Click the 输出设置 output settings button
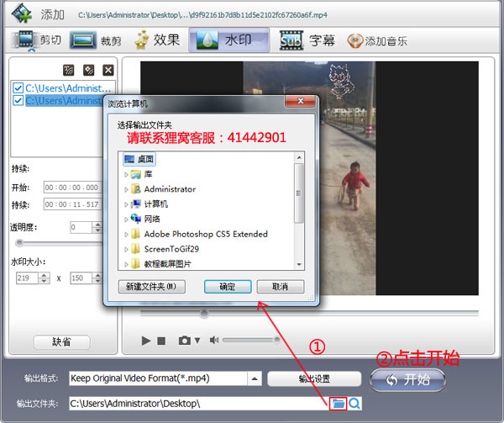Screen dimensions: 504x423 [314, 378]
